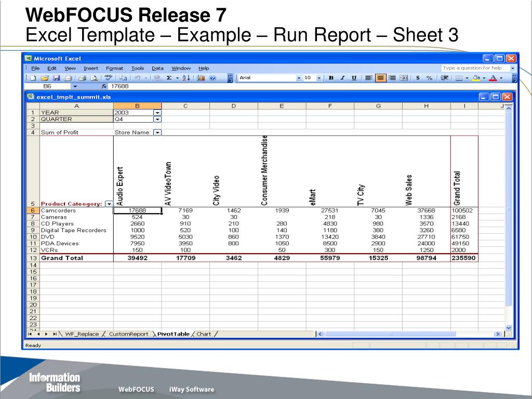Click the Undo arrow icon
Screen dimensions: 532x399
click(x=137, y=78)
